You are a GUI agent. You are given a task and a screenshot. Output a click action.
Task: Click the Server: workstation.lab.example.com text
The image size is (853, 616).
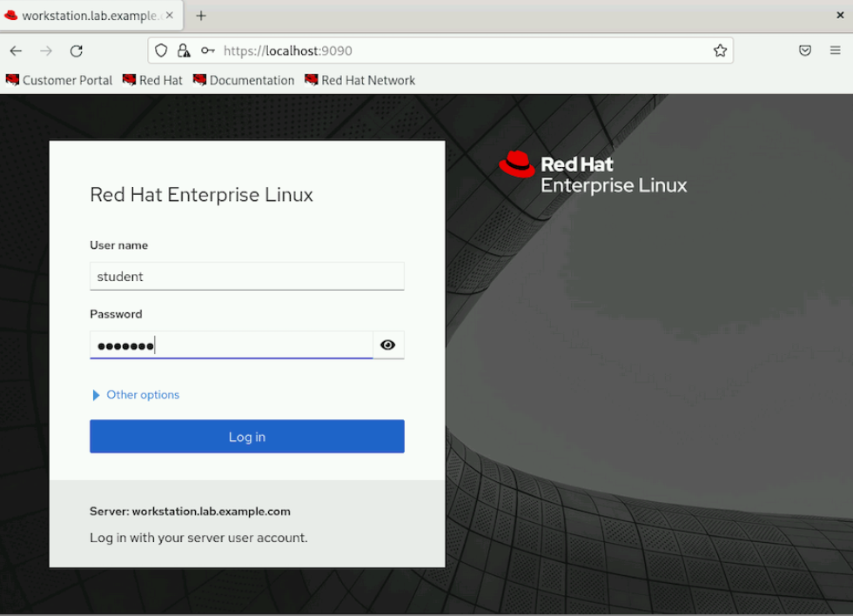pyautogui.click(x=190, y=511)
